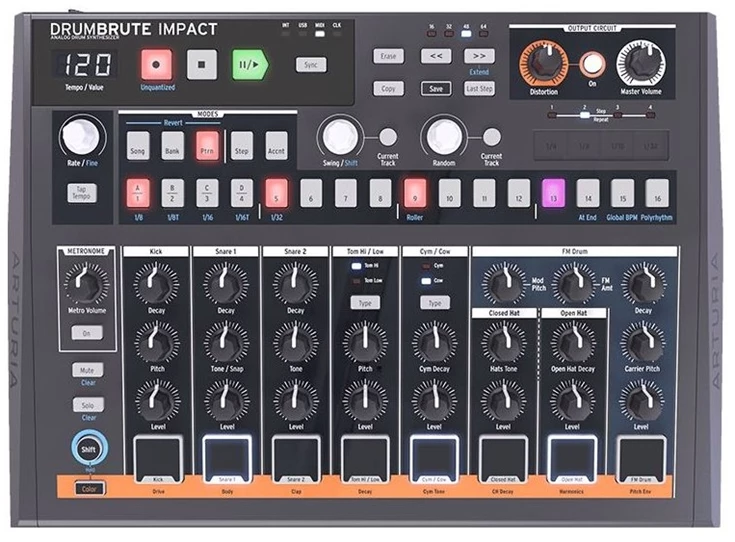Toggle step button 8
Viewport: 735px width, 542px height.
pyautogui.click(x=380, y=193)
